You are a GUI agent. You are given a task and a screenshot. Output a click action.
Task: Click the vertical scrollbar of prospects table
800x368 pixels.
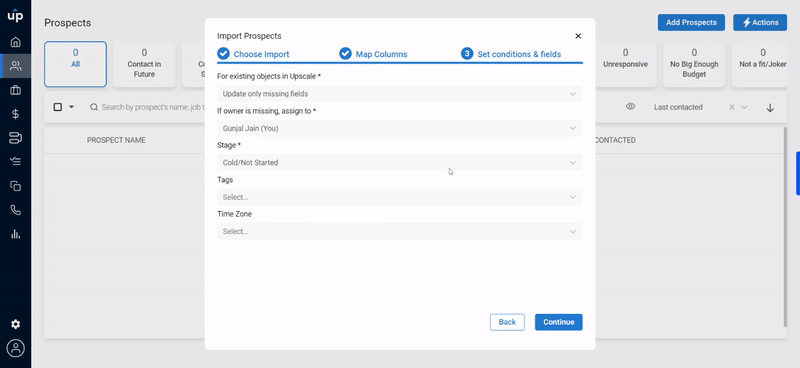[x=785, y=227]
